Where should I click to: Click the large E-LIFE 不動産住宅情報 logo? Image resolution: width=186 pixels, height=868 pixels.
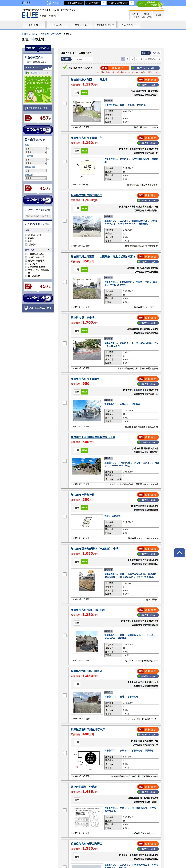(39, 15)
